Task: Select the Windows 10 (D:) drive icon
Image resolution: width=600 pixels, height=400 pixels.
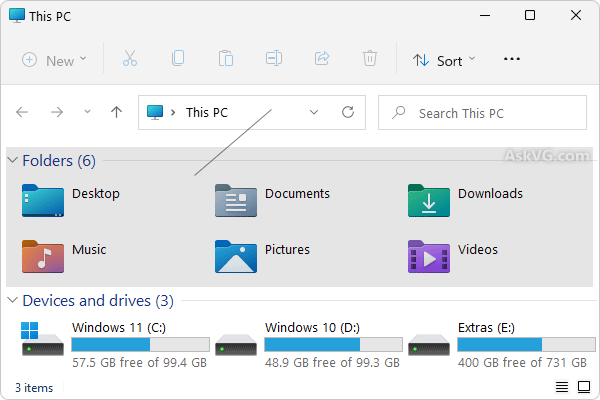Action: [x=236, y=345]
